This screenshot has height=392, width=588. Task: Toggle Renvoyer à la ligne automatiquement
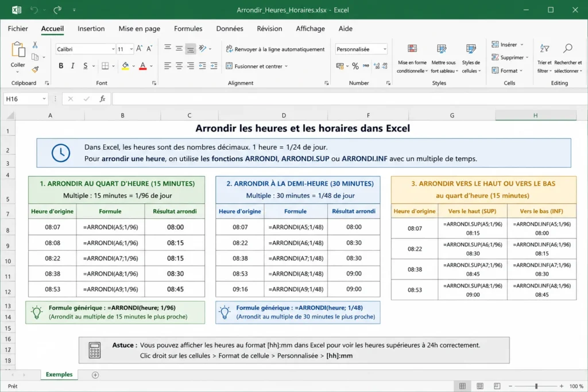point(275,49)
